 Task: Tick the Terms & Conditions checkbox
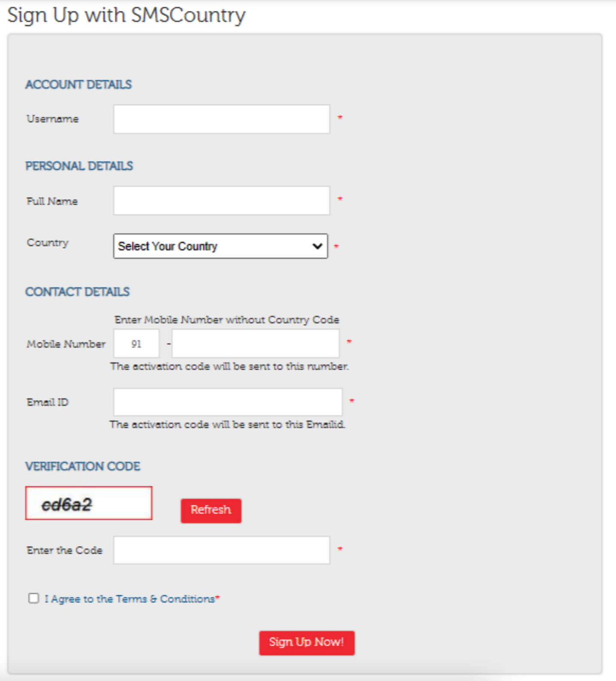[x=33, y=598]
